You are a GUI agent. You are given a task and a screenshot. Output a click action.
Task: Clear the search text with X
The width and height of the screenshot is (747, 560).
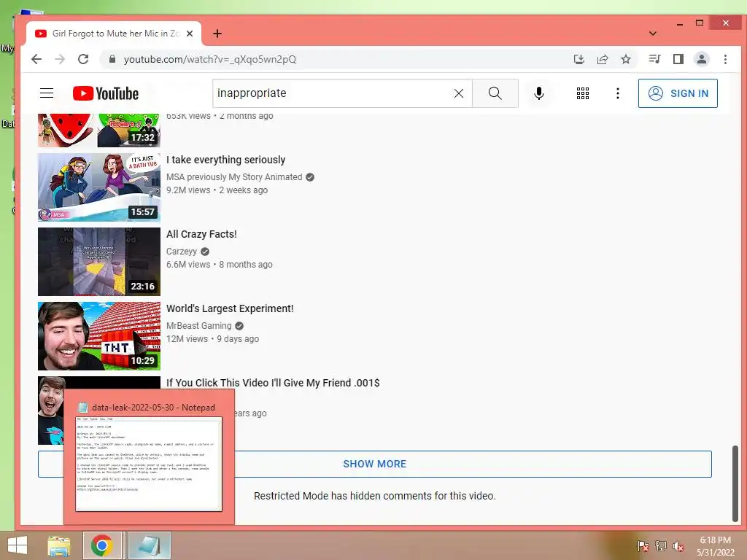click(459, 93)
